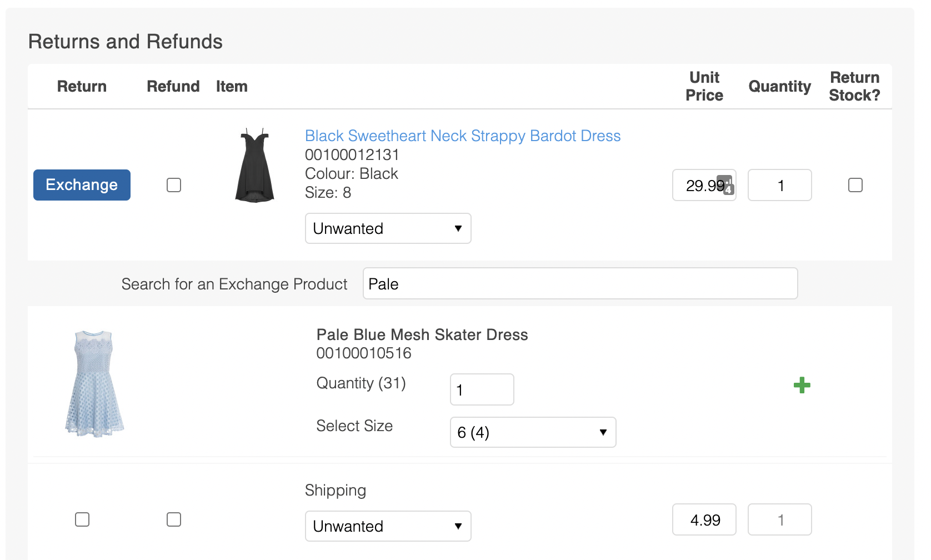Open the dress return reason Unwanted dropdown
Screen dimensions: 931x560
click(388, 228)
